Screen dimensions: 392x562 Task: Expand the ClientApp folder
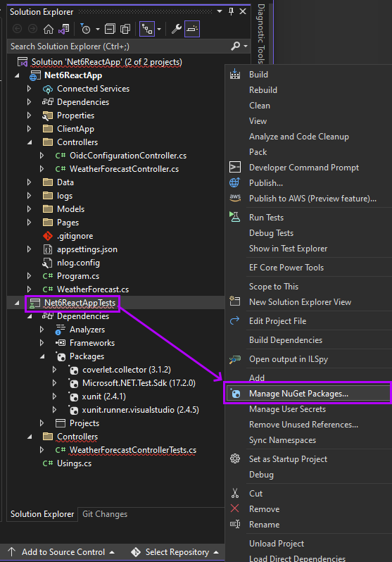pyautogui.click(x=29, y=129)
